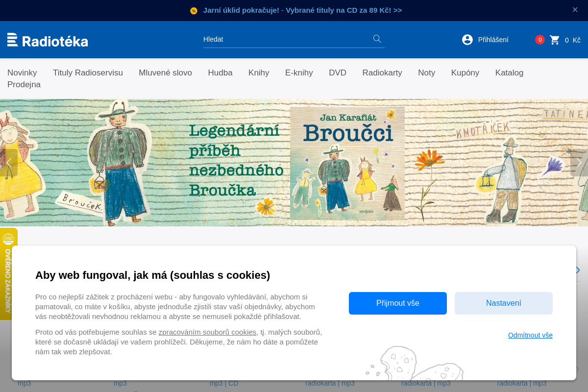Open the Broučci book cover banner
588x392 pixels.
pos(347,164)
